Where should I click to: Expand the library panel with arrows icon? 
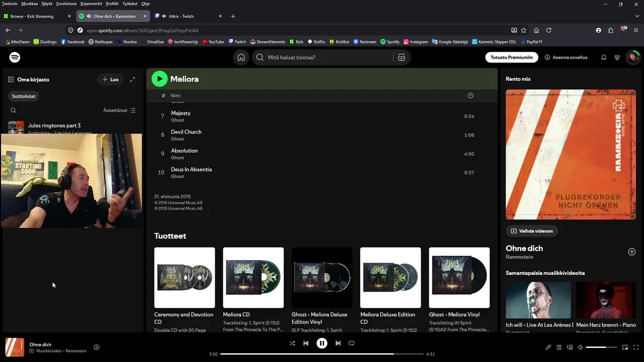pos(132,79)
